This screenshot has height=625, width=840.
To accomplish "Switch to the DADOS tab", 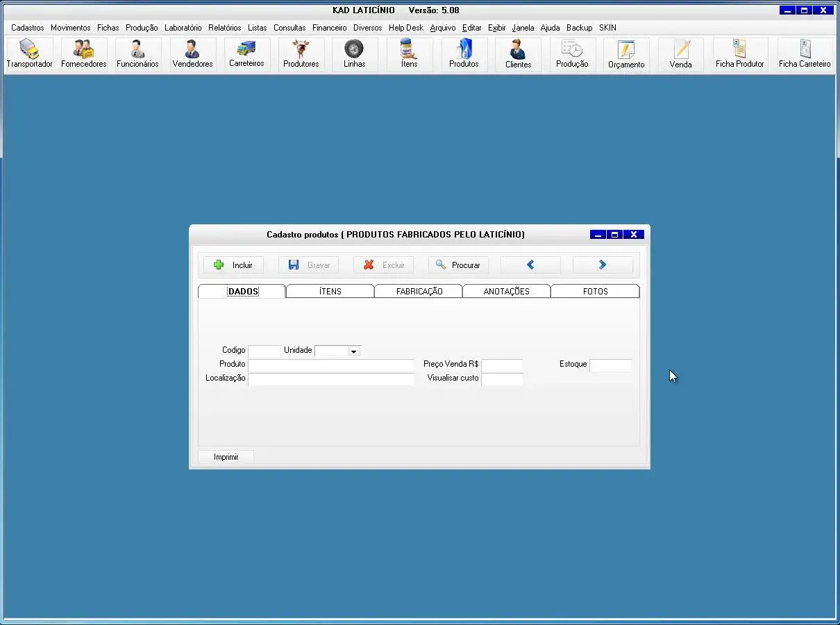I will tap(243, 292).
